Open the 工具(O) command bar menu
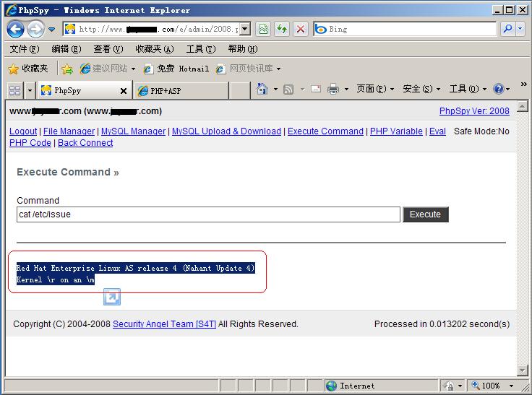 click(x=468, y=89)
